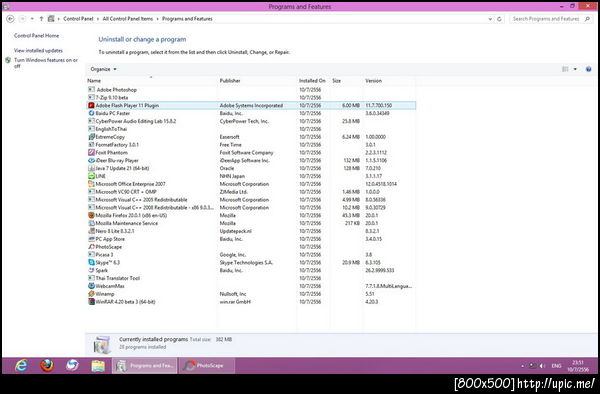Expand the view options dropdown arrow
This screenshot has height=394, width=600.
click(575, 69)
